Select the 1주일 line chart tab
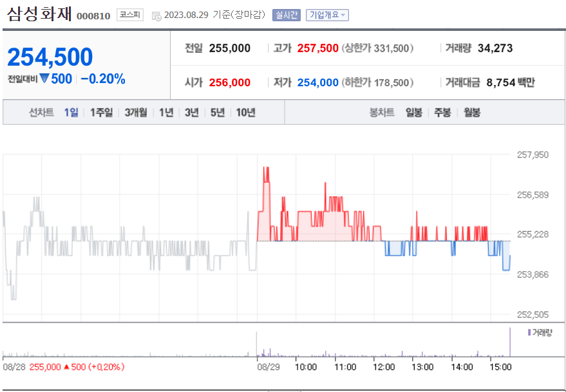566x392 pixels. [102, 113]
